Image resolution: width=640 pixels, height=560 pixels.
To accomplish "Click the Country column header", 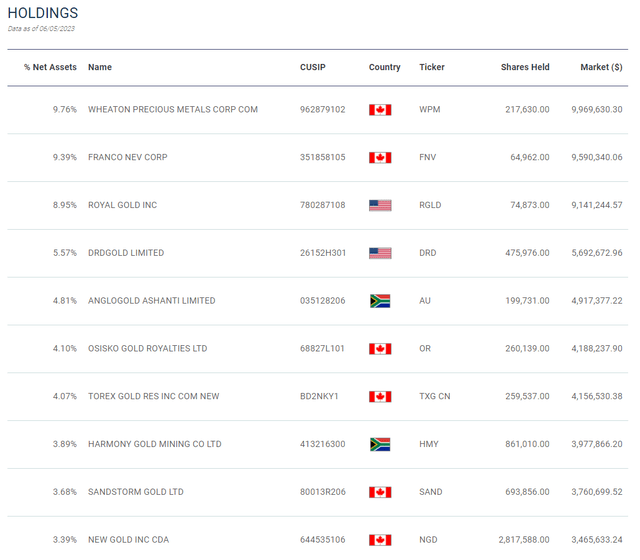I will [x=384, y=67].
